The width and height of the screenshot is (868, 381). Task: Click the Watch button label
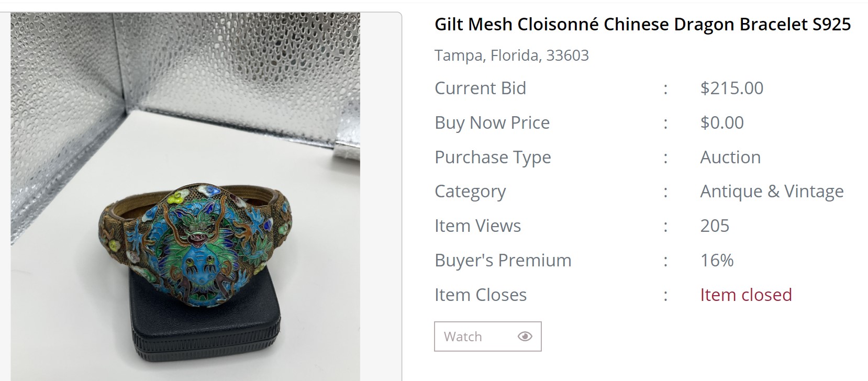463,337
